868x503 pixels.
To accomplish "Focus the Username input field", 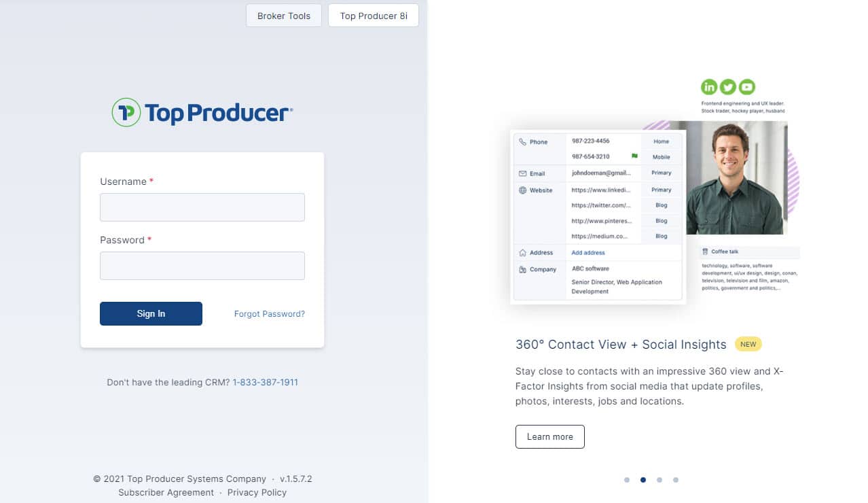I will 202,207.
